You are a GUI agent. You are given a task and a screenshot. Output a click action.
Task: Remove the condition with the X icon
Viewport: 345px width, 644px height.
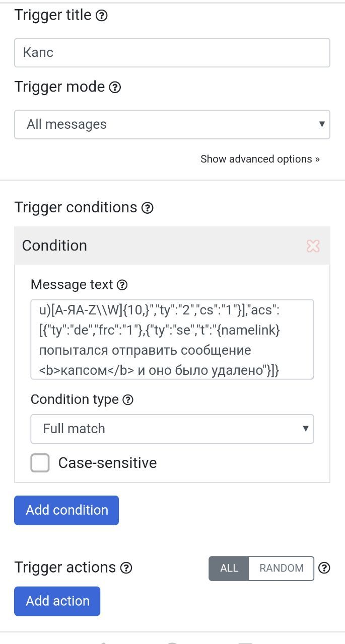point(313,246)
